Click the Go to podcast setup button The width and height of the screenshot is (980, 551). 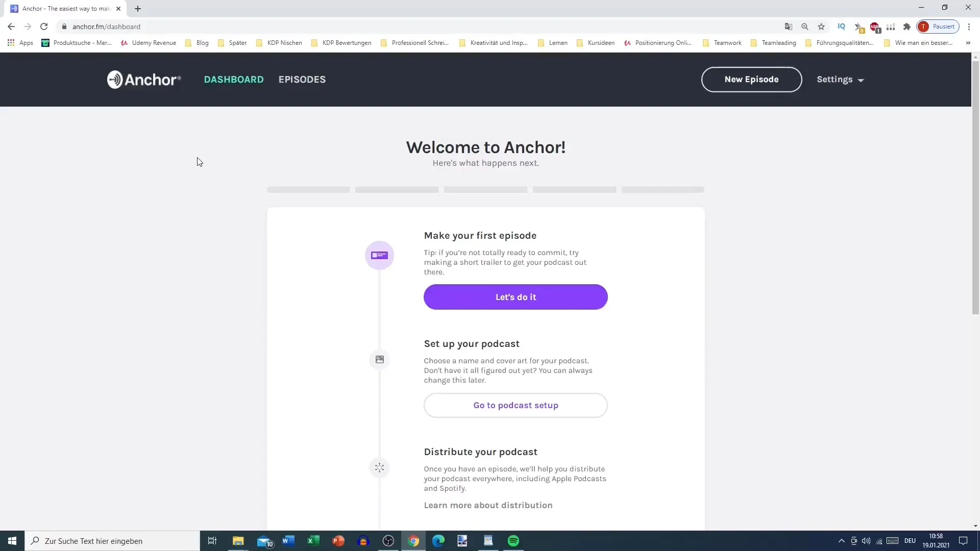[516, 405]
